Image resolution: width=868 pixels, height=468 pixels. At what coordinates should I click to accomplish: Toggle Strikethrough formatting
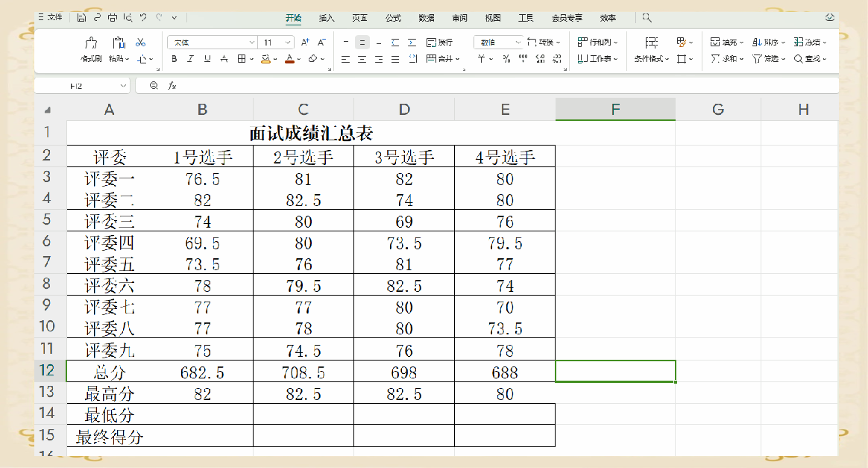point(224,59)
